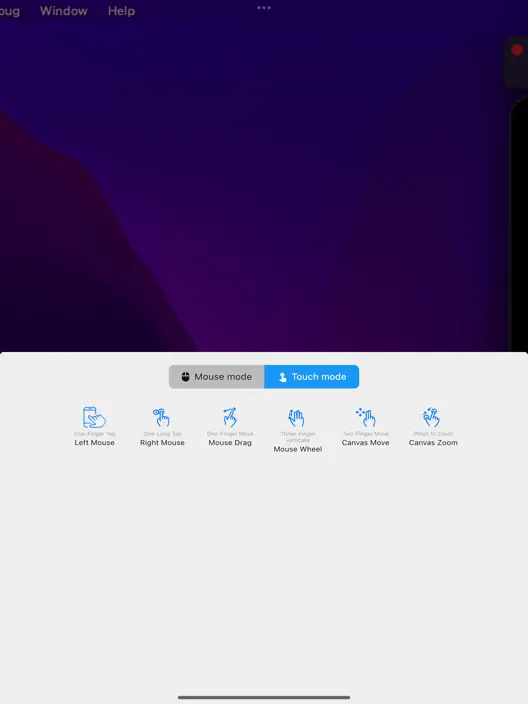Tap the Left Mouse one-finger tap icon
This screenshot has height=704, width=528.
[94, 417]
